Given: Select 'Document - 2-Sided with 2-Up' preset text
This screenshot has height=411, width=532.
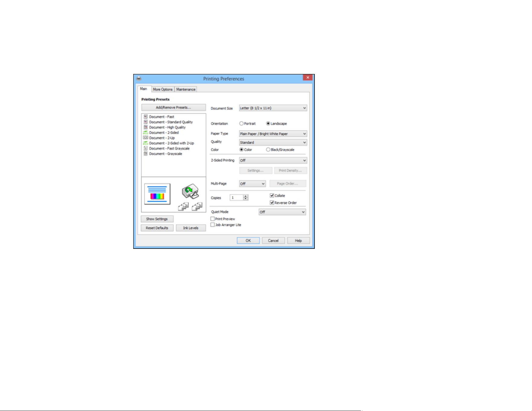Looking at the screenshot, I should pos(172,143).
